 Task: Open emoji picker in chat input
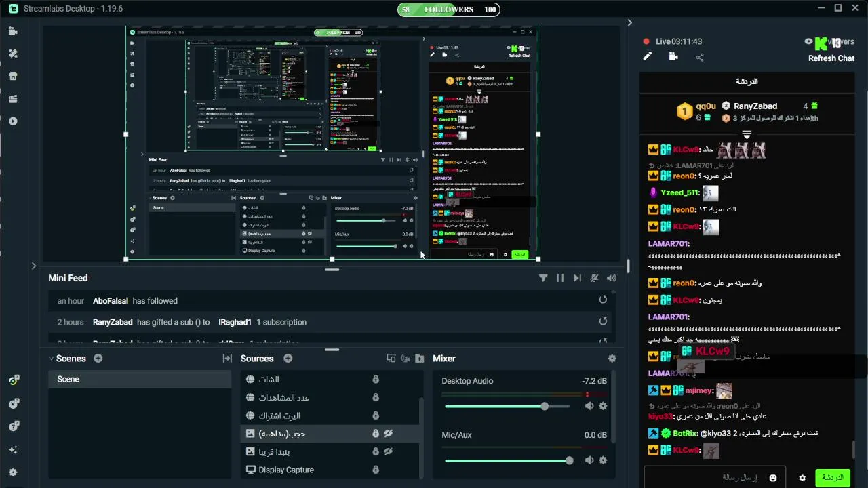coord(773,478)
